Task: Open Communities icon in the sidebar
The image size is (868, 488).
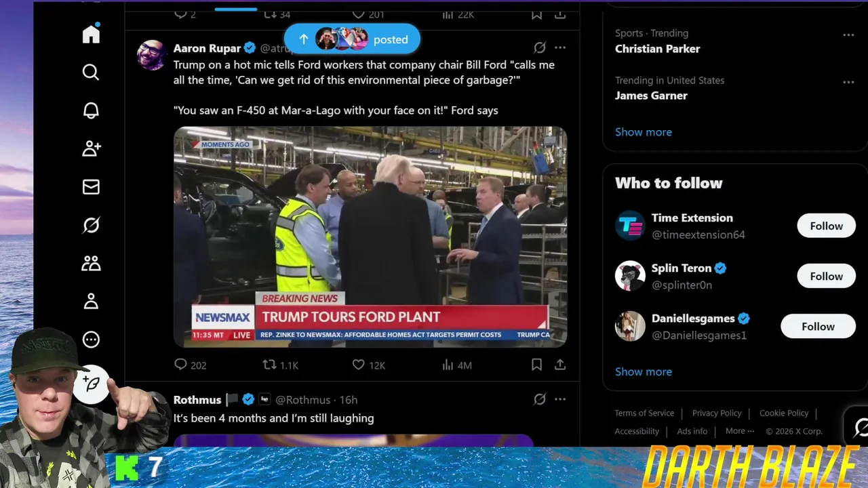Action: coord(91,264)
